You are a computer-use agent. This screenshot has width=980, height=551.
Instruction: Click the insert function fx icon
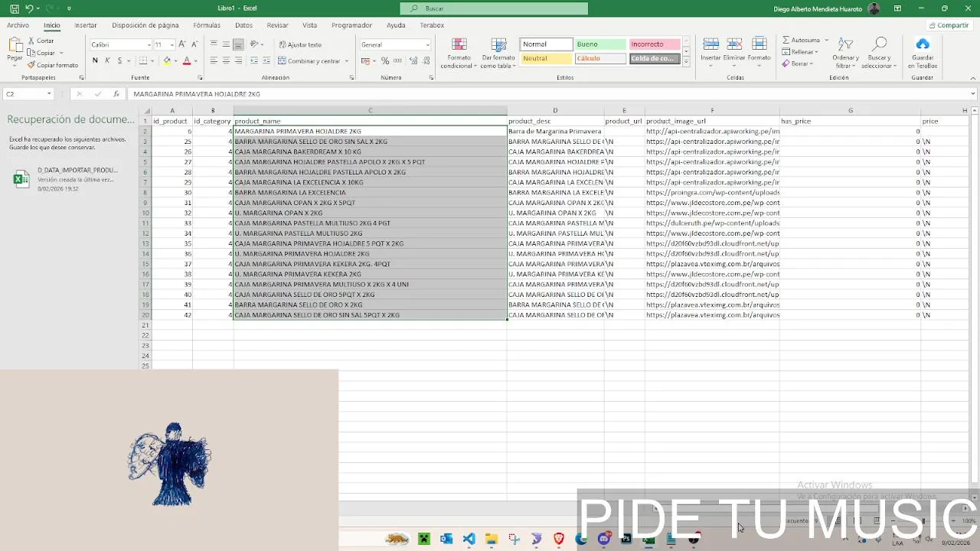[x=116, y=94]
